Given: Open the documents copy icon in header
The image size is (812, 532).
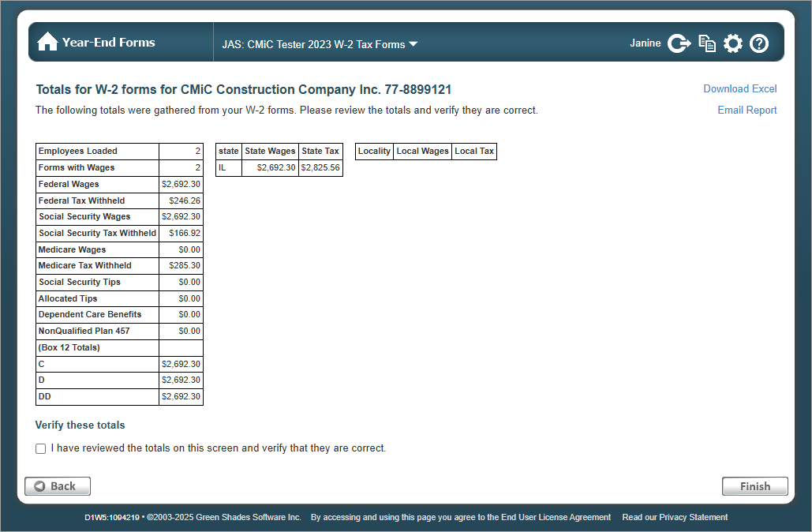Looking at the screenshot, I should coord(707,43).
